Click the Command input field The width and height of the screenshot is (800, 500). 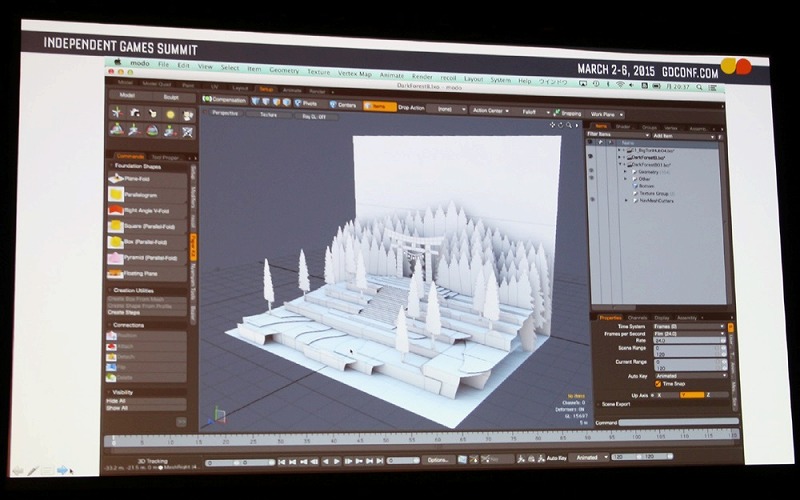tap(678, 422)
